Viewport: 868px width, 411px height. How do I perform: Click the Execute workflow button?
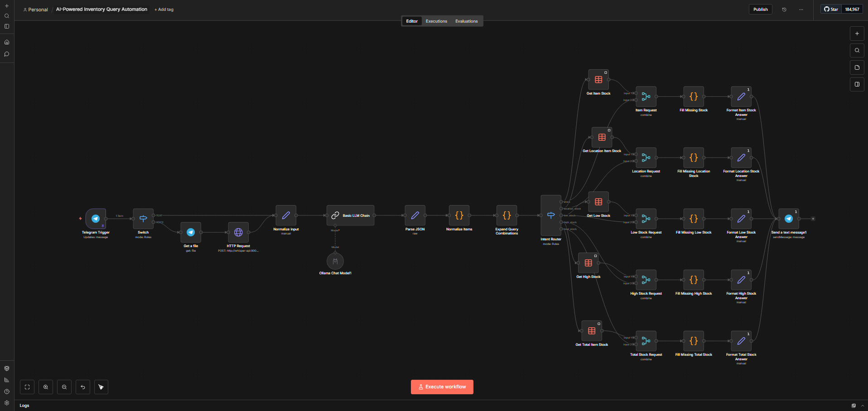click(442, 387)
